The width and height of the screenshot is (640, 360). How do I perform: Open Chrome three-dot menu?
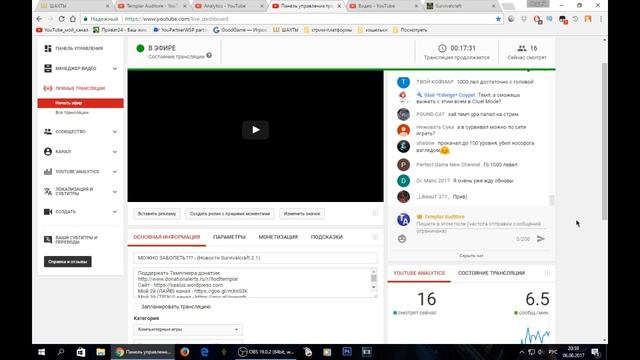600,19
